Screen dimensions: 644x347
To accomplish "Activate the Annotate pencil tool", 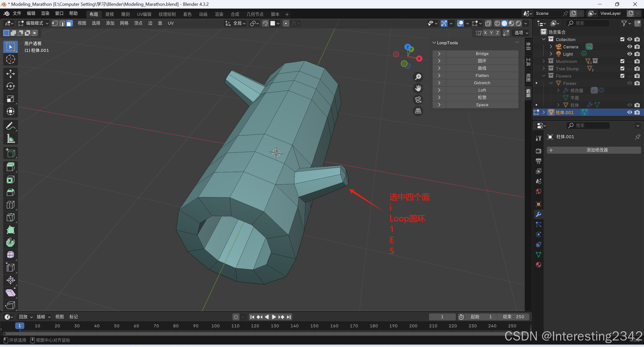I will [10, 126].
